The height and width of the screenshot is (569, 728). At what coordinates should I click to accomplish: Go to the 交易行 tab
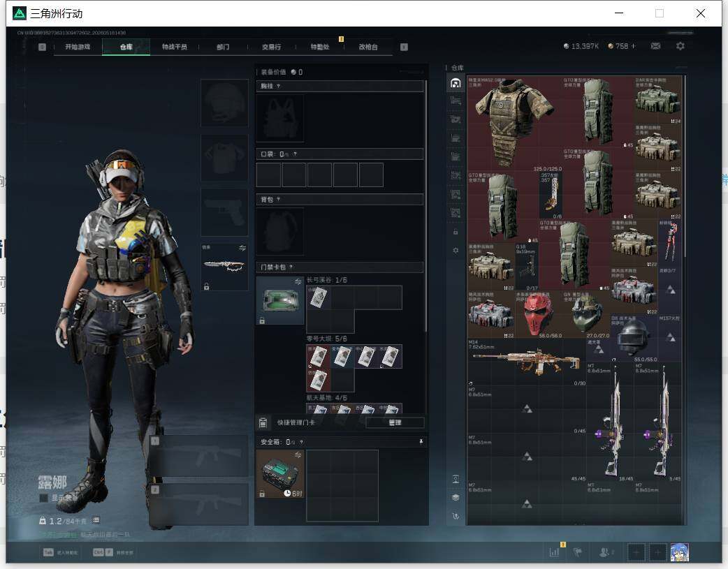click(271, 47)
